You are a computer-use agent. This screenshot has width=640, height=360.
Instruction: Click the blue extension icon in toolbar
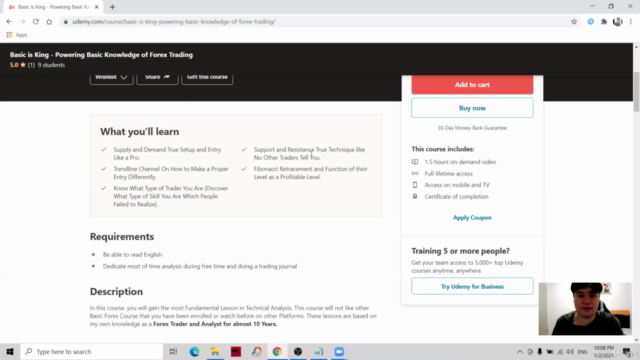coord(591,22)
